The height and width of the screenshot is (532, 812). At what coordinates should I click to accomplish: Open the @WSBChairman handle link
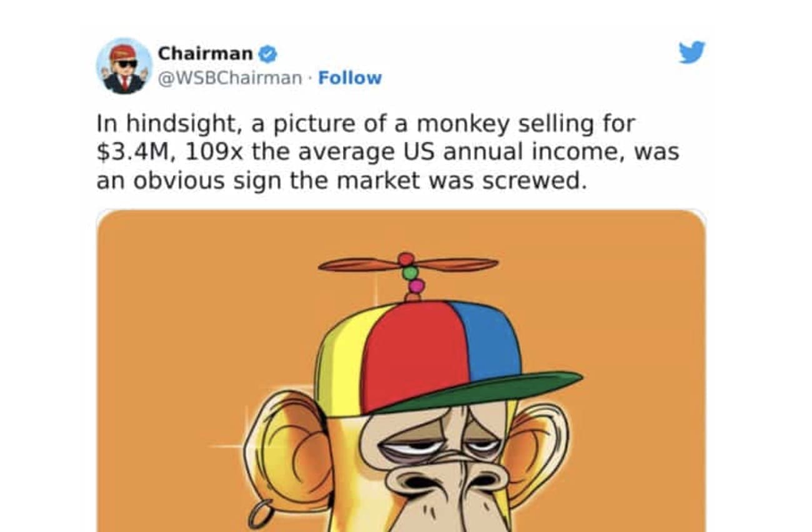(x=229, y=79)
